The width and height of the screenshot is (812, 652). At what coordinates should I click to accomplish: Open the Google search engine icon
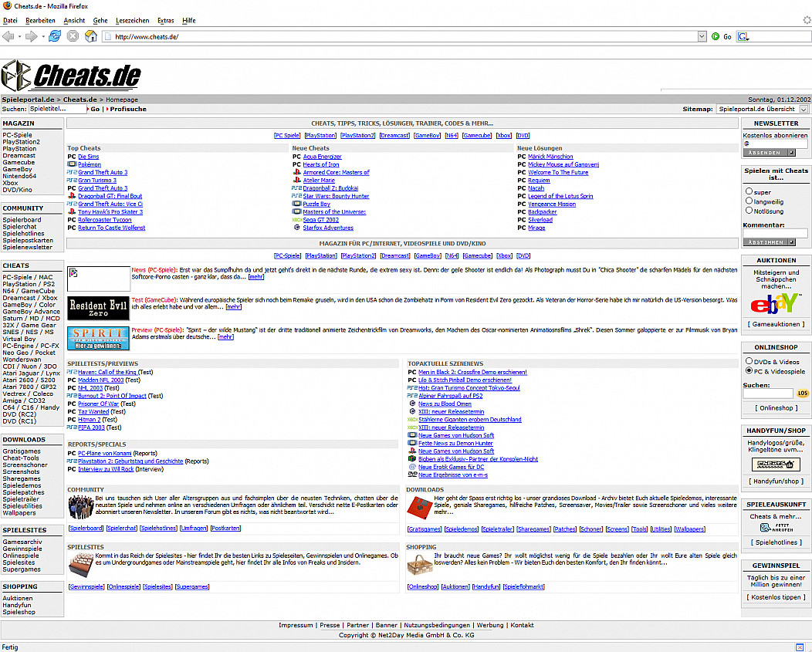click(x=743, y=36)
